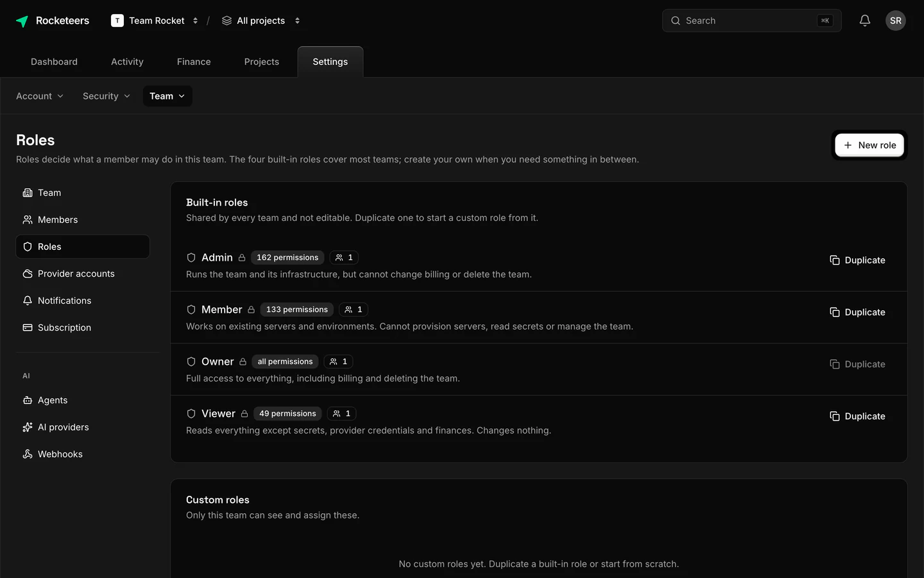The width and height of the screenshot is (924, 578).
Task: Click the lock icon beside Viewer role
Action: pyautogui.click(x=244, y=414)
